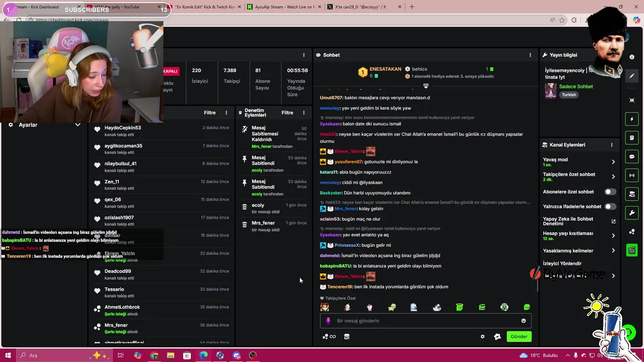This screenshot has width=644, height=362.
Task: Open Windows Start menu
Action: (x=7, y=355)
